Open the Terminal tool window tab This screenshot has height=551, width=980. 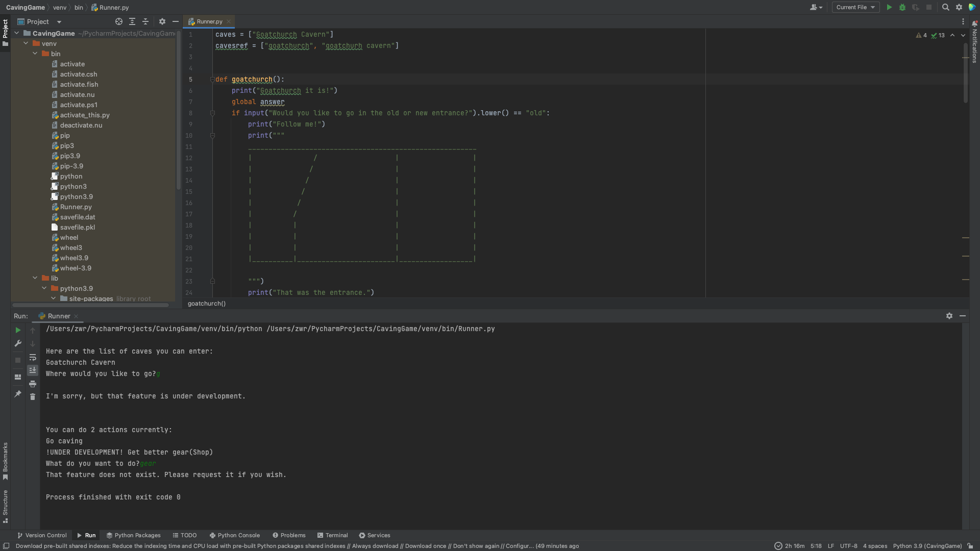332,535
